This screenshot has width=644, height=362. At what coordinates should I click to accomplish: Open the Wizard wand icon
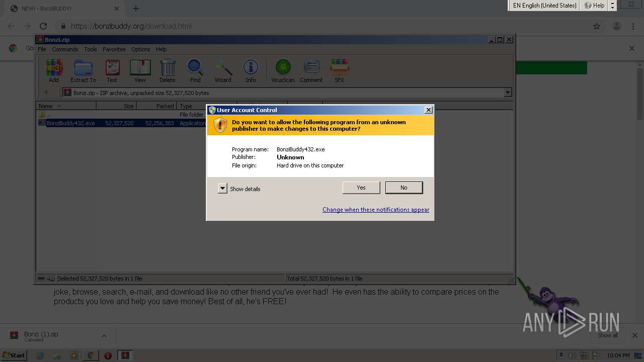click(x=223, y=71)
